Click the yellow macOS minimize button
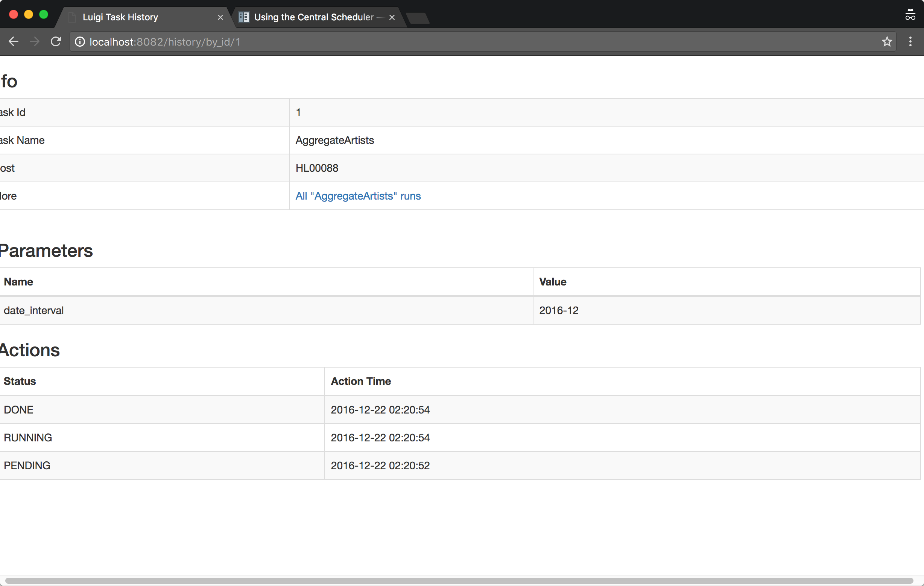This screenshot has width=924, height=586. coord(28,15)
